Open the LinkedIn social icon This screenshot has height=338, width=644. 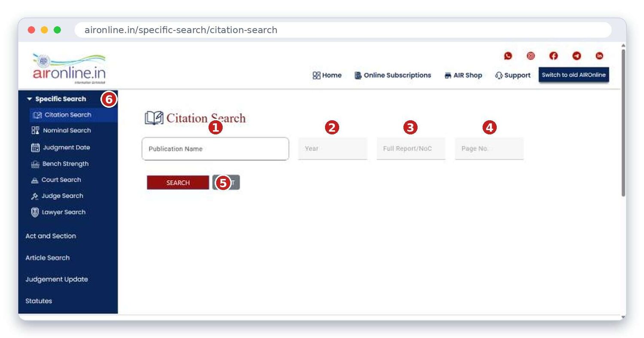pyautogui.click(x=599, y=56)
